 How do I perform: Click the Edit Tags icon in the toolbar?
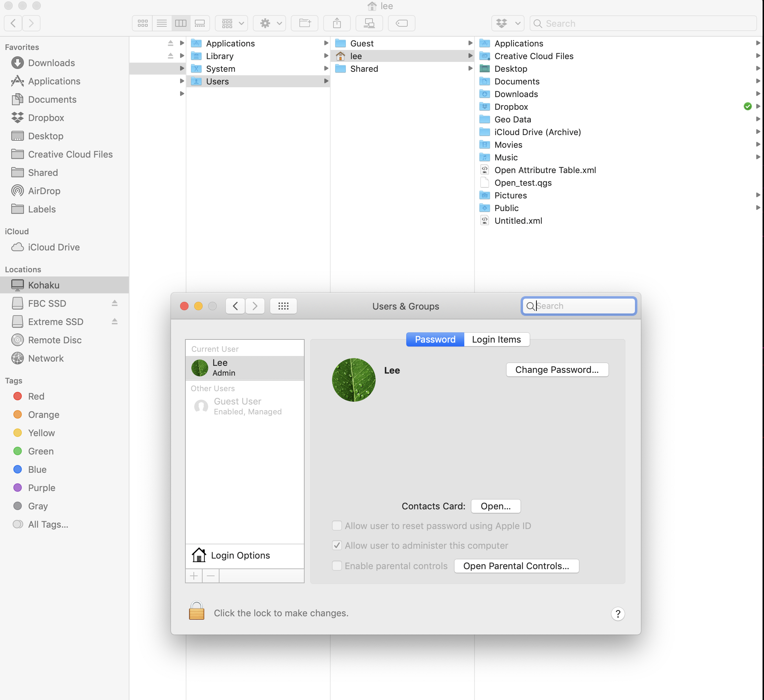[x=401, y=23]
